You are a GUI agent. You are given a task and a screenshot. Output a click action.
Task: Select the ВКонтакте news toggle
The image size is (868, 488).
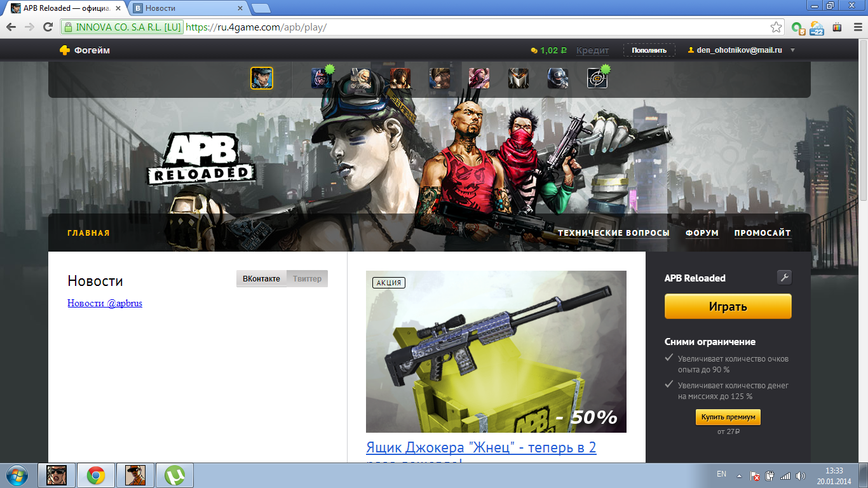coord(261,279)
